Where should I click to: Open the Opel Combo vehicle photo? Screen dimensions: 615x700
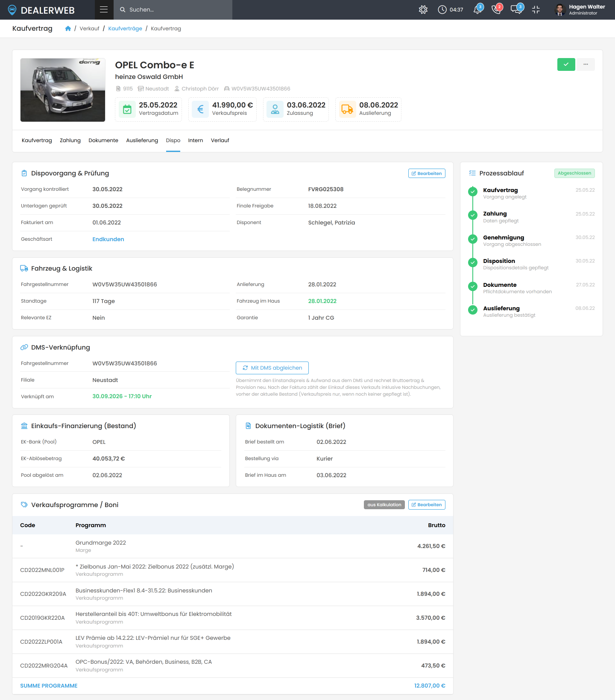(63, 90)
